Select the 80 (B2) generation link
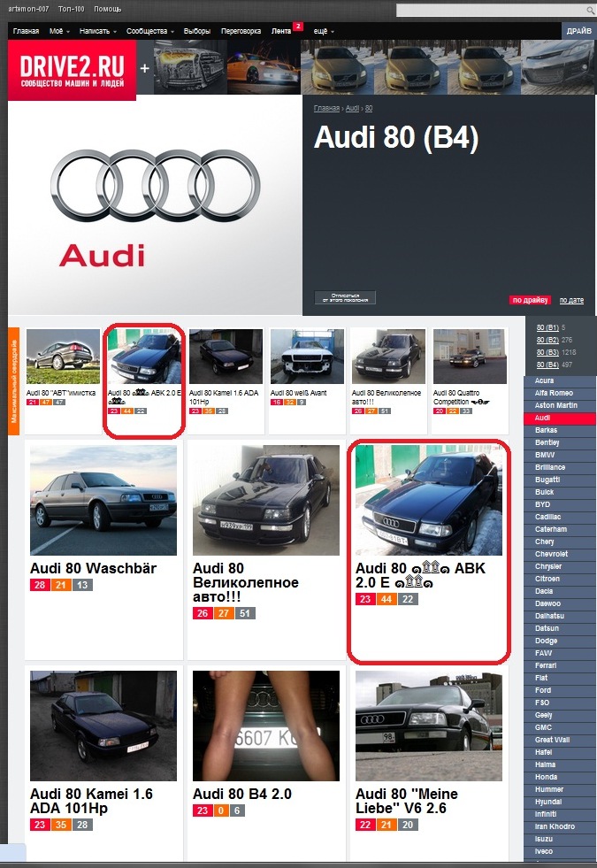Screen dimensions: 597x868 [x=547, y=340]
